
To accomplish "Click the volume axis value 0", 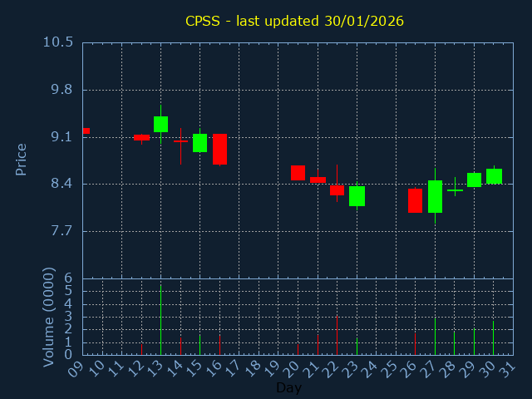I will coord(68,354).
